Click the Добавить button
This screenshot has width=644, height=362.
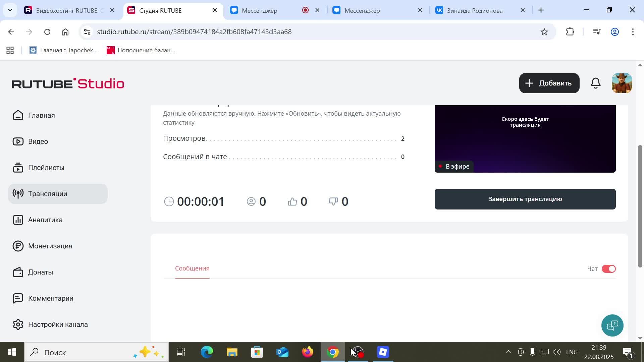pyautogui.click(x=549, y=83)
